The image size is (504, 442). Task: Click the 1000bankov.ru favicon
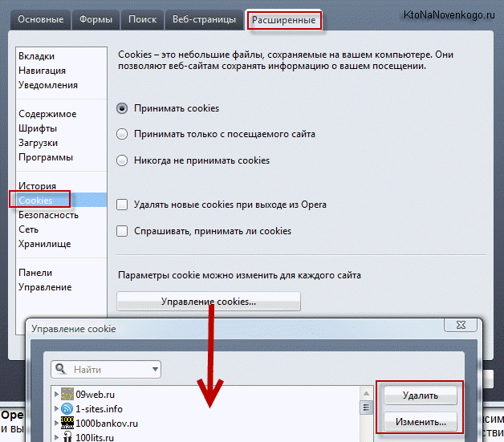(x=67, y=423)
